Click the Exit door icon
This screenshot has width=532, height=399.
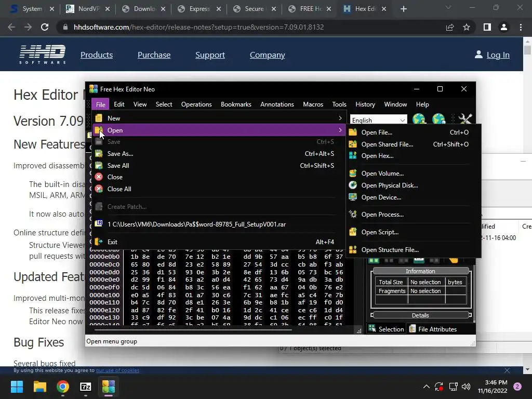99,242
